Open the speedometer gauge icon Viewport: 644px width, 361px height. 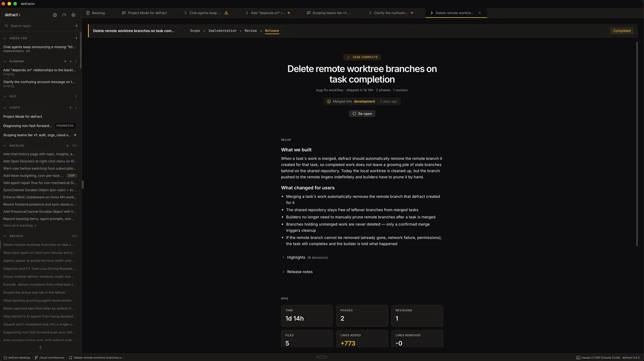(x=64, y=15)
